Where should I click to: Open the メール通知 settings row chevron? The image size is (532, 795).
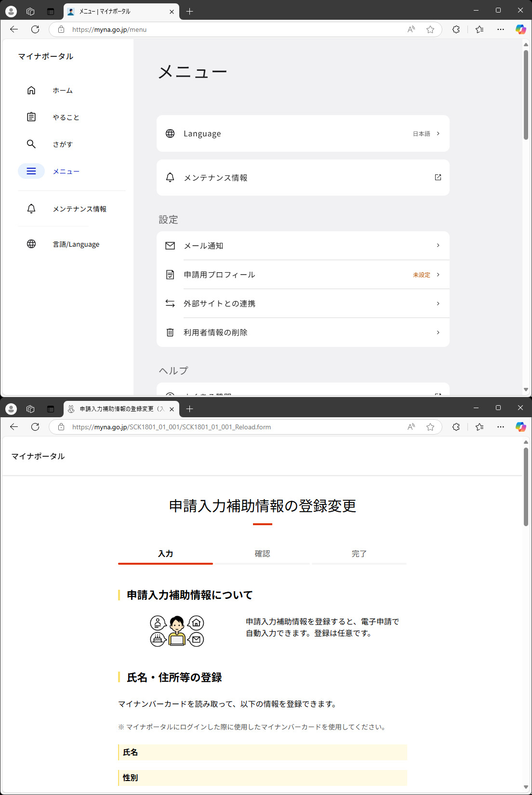pos(438,246)
